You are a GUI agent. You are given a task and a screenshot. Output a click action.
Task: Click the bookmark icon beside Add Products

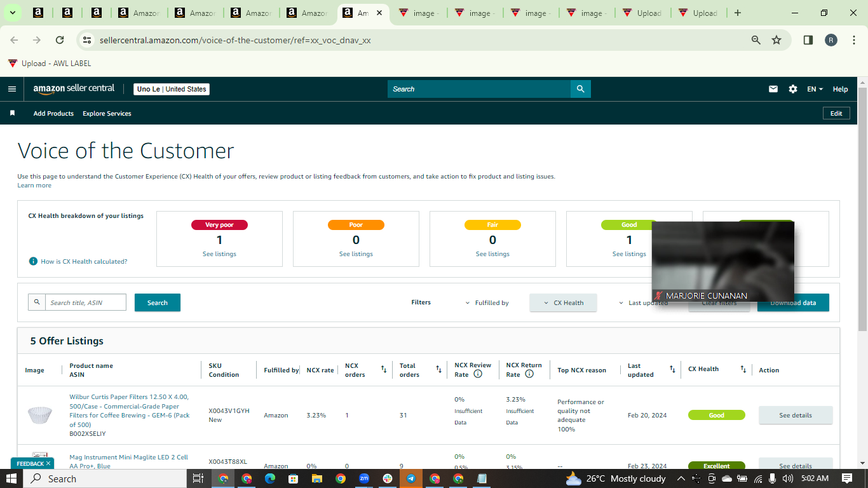pos(12,113)
